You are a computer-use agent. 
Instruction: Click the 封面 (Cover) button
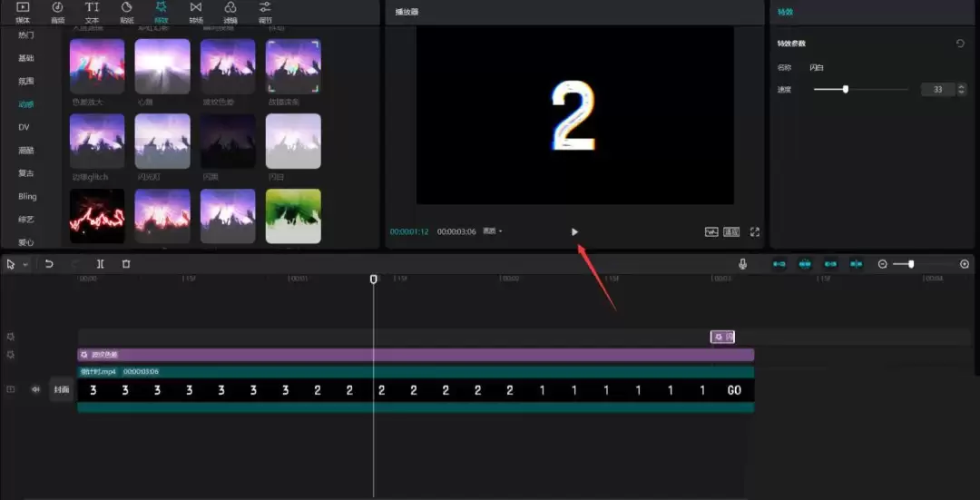[x=62, y=389]
